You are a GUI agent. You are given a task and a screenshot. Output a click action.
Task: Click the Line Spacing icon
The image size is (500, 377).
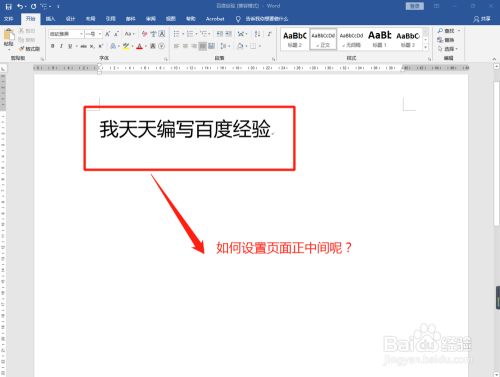pyautogui.click(x=223, y=46)
